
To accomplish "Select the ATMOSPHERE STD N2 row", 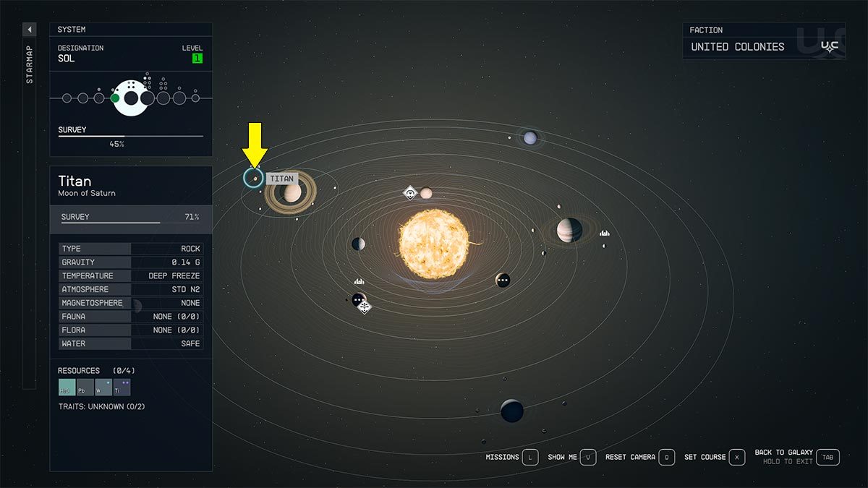I will click(x=131, y=289).
